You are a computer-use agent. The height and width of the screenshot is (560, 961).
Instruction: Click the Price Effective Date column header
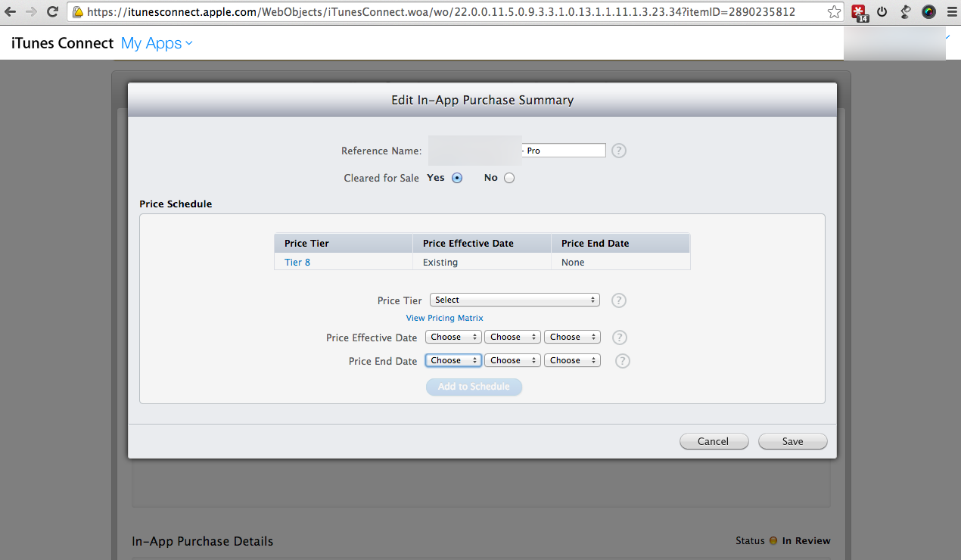coord(482,243)
